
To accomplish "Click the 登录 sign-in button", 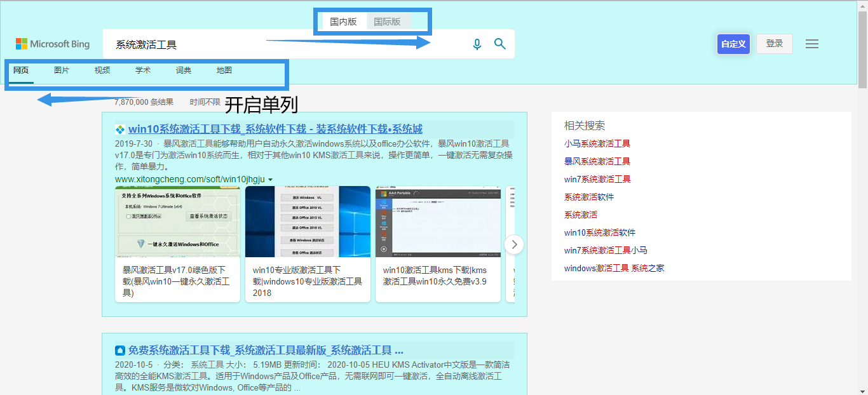I will point(774,44).
